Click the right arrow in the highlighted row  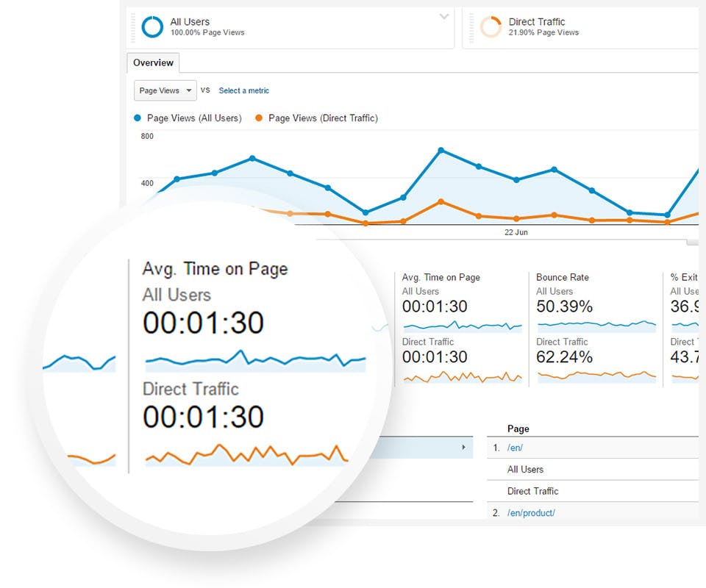[463, 447]
